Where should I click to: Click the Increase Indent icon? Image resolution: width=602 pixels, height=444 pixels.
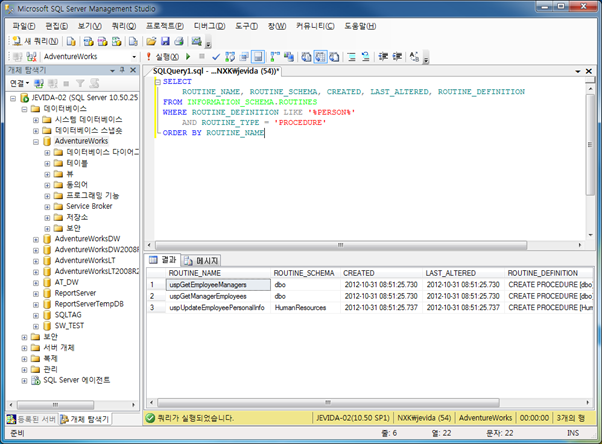point(397,57)
